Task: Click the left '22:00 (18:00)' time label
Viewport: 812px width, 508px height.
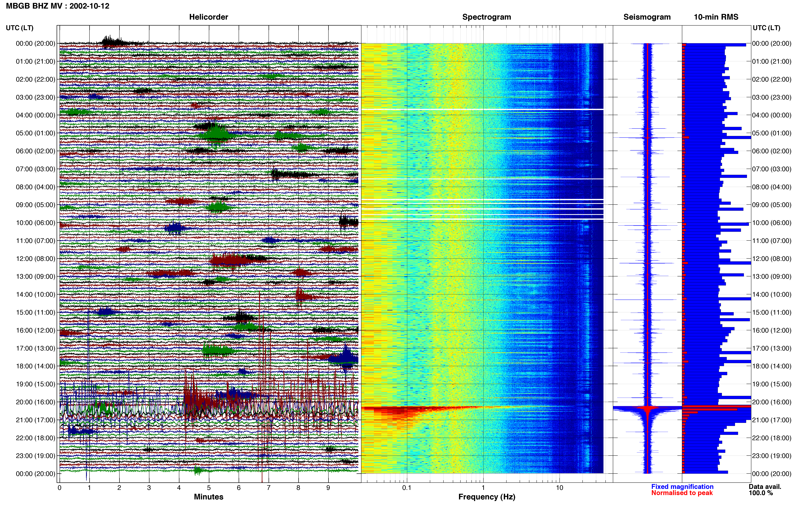Action: (x=36, y=438)
